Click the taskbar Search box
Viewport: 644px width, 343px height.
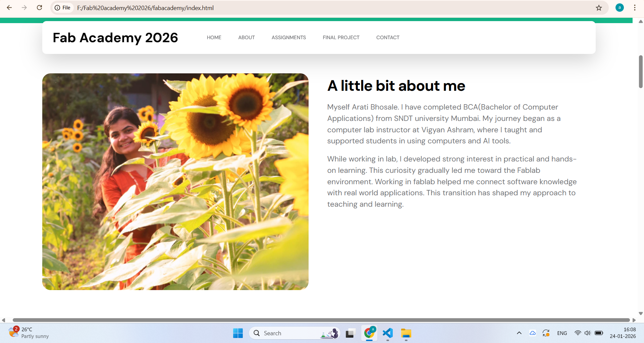coord(294,333)
